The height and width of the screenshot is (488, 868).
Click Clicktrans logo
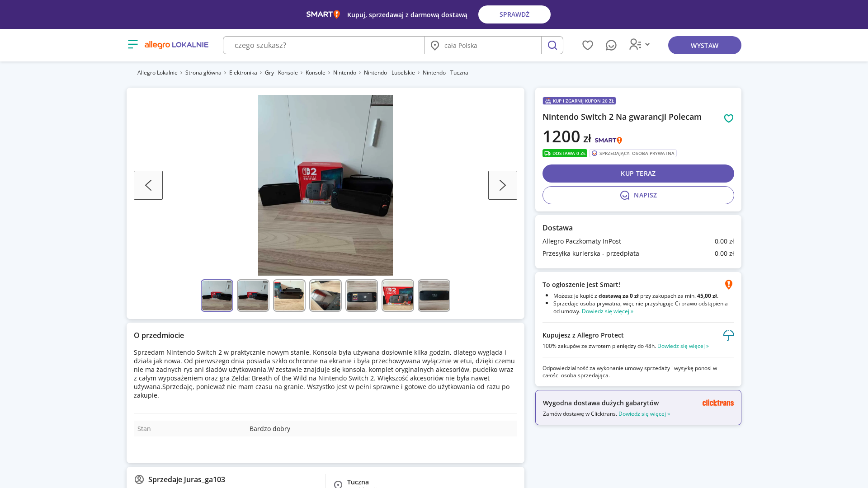[718, 403]
